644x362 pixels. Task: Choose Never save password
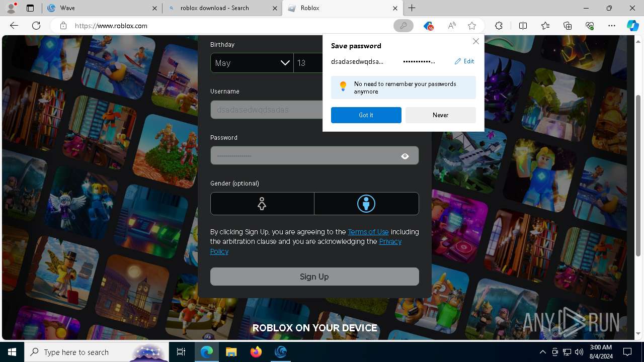tap(441, 115)
